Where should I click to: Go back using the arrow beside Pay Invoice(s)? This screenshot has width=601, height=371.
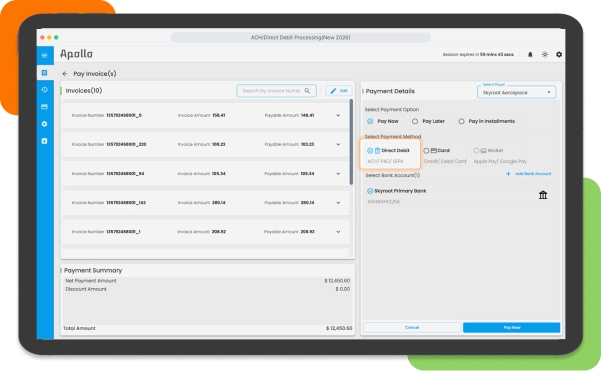click(65, 74)
